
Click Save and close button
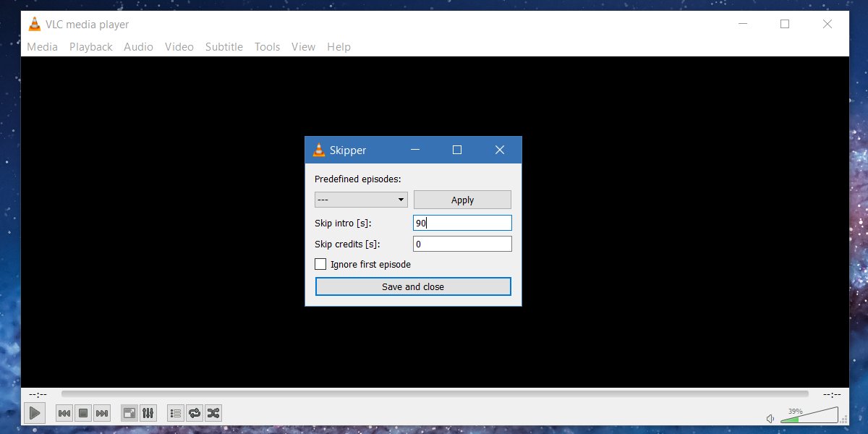[x=413, y=286]
